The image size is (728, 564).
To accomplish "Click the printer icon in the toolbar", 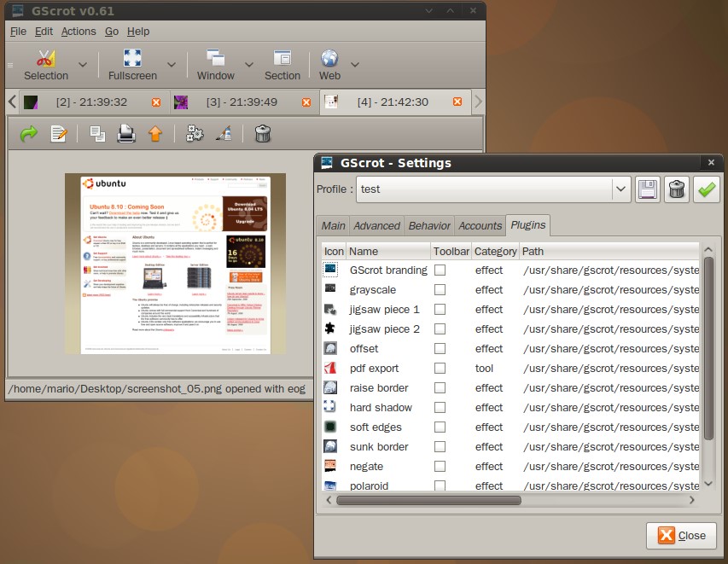I will (126, 133).
